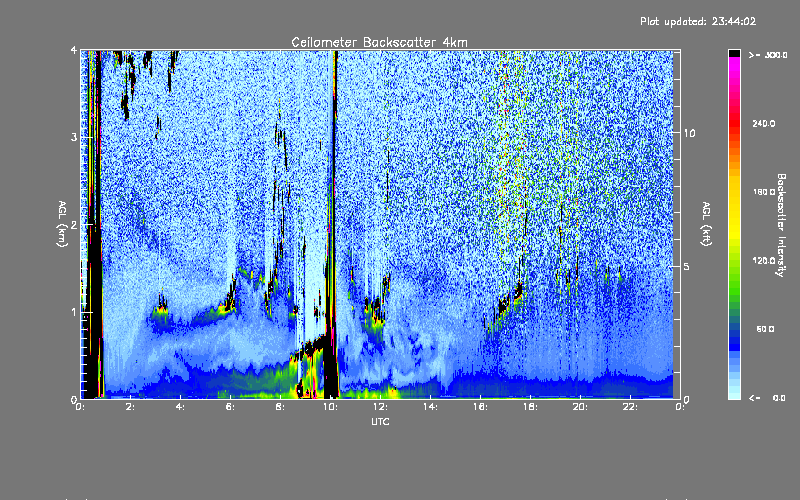Screen dimensions: 800x500
Task: Click the "240.0" colorbar value
Action: pos(764,123)
